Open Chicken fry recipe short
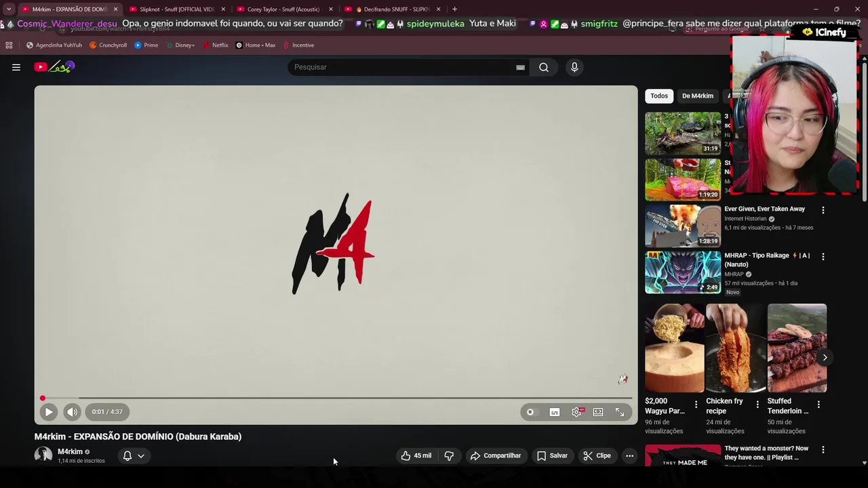 (x=736, y=348)
